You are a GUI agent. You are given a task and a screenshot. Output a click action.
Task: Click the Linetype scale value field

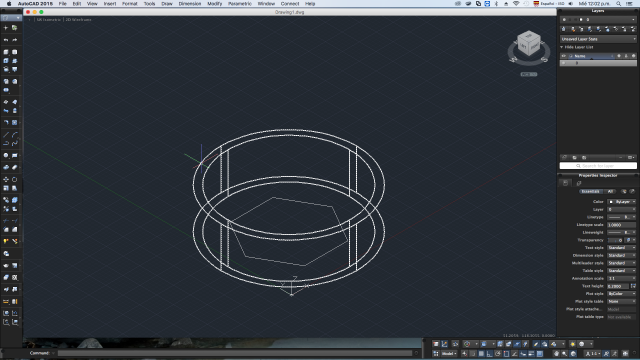[622, 225]
